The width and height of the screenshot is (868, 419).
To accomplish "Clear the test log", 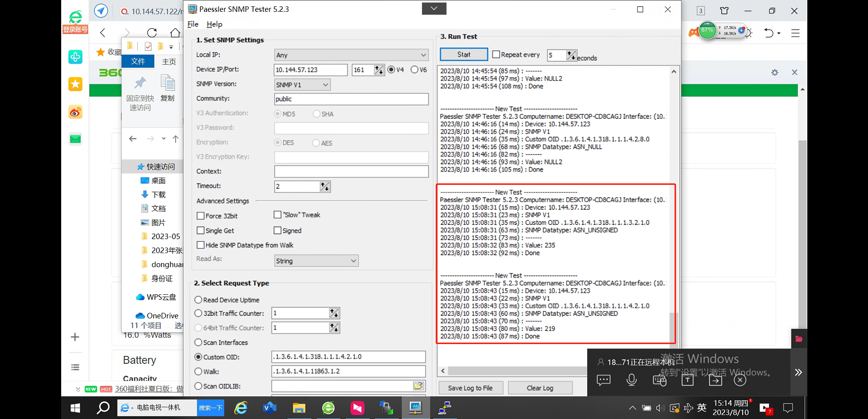I will click(540, 388).
